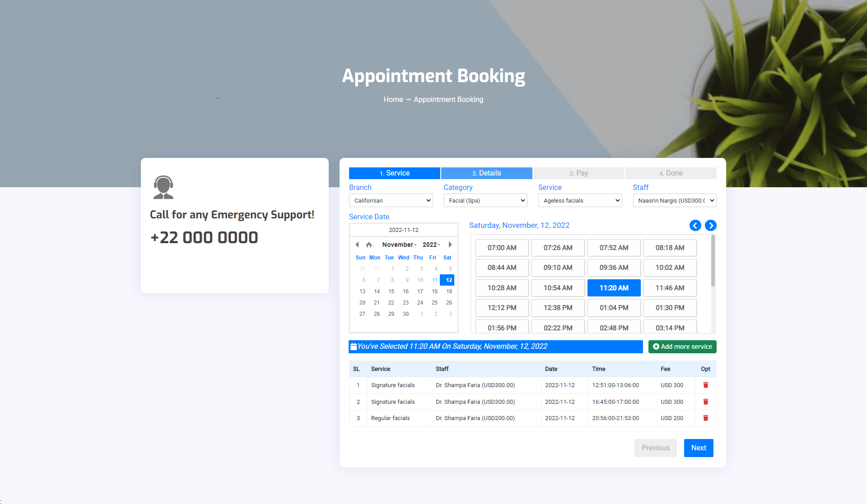Open the Staff selection dropdown
This screenshot has height=504, width=867.
coord(674,201)
